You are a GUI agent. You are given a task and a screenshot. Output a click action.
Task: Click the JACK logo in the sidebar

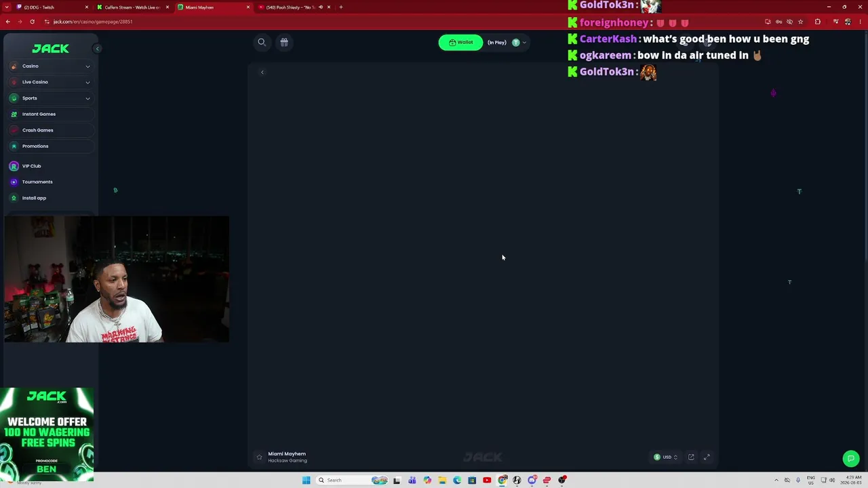point(51,49)
